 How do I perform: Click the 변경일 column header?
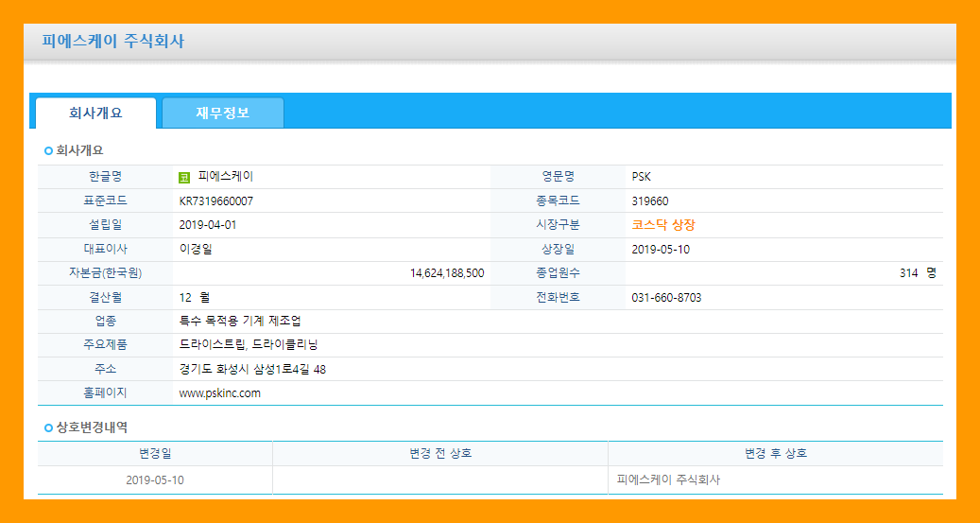point(155,454)
